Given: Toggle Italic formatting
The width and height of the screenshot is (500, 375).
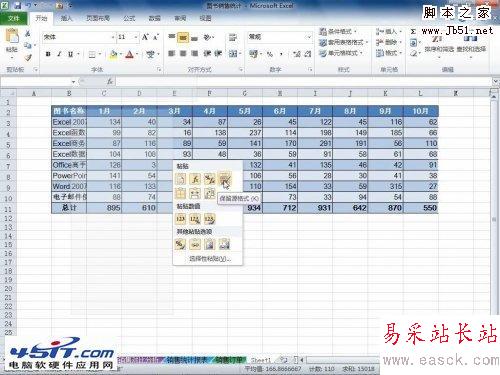Looking at the screenshot, I should [x=59, y=54].
